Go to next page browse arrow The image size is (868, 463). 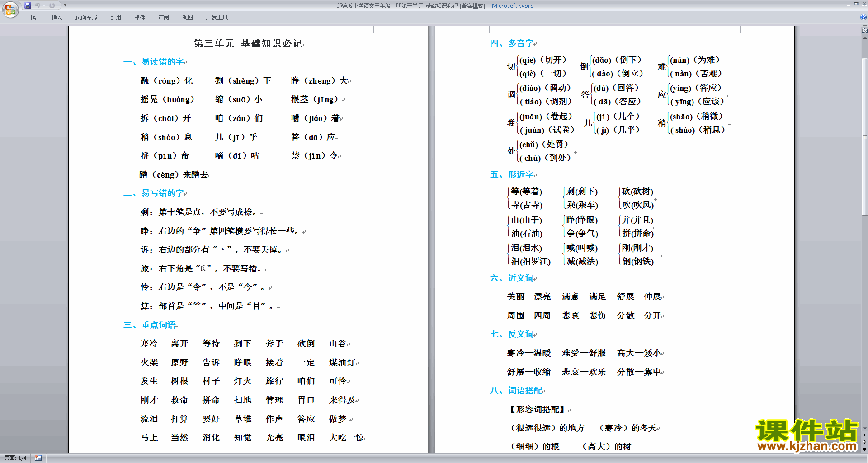[865, 449]
